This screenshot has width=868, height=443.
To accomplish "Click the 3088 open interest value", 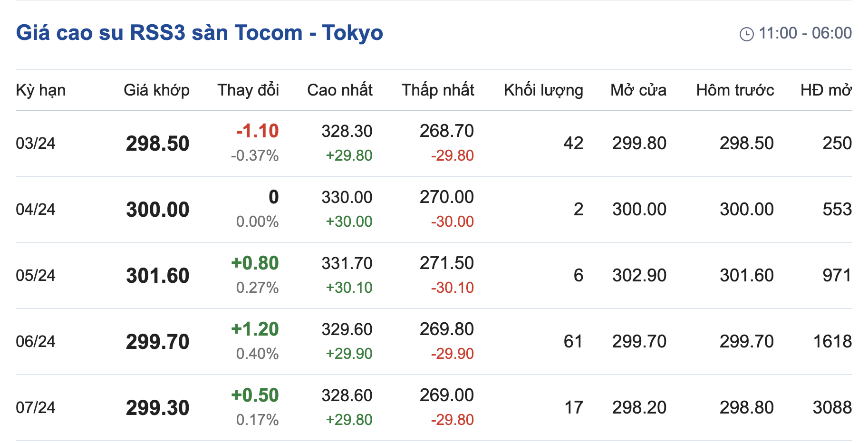I will [832, 407].
